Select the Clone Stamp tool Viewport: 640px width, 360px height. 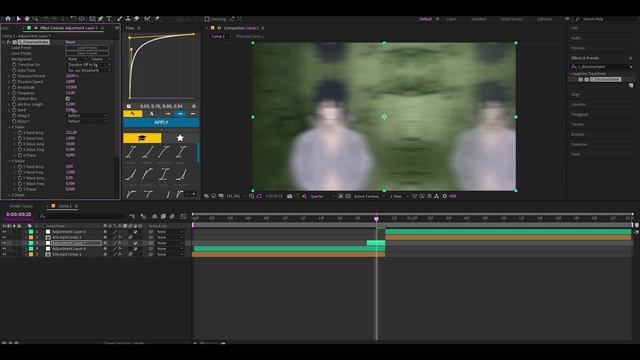click(x=128, y=19)
